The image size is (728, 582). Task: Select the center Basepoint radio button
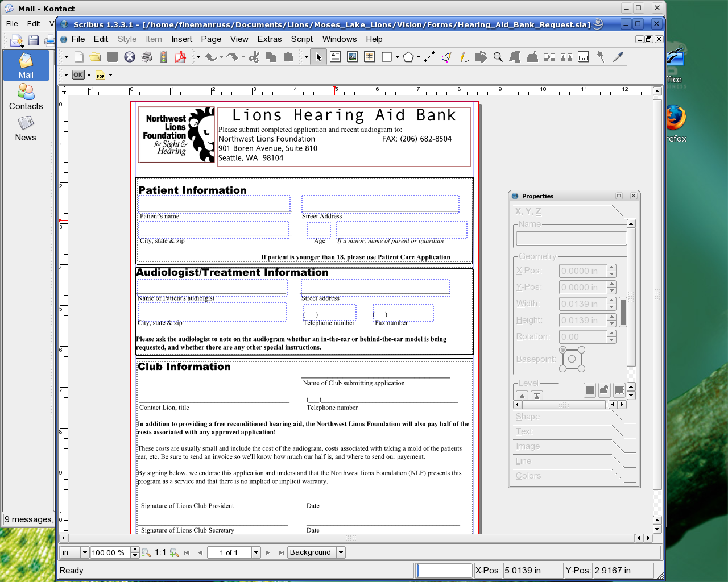coord(572,359)
